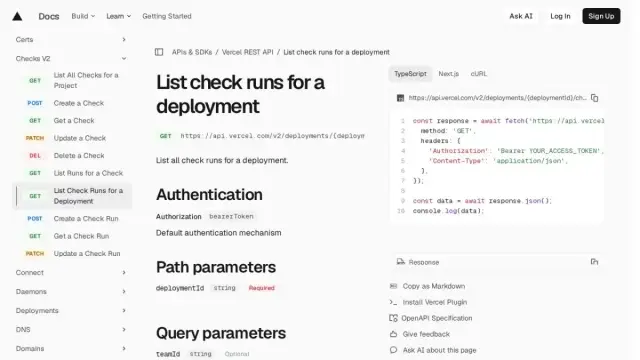Expand the Connect sidebar section

[x=71, y=273]
